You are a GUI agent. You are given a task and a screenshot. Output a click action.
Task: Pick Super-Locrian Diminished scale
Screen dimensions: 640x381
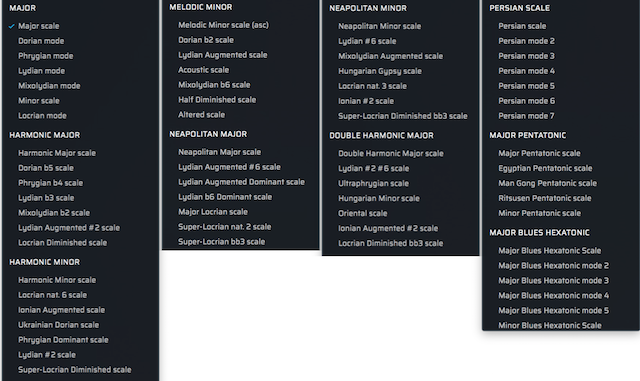point(75,370)
